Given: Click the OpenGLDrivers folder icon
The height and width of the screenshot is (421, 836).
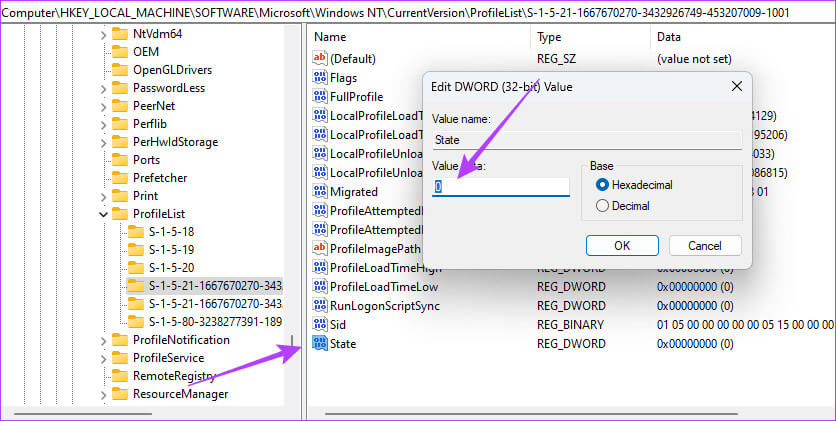Looking at the screenshot, I should (120, 70).
